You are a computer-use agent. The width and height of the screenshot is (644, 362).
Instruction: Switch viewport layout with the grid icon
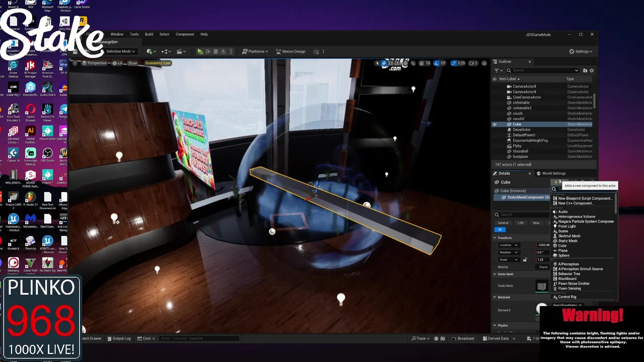tap(485, 63)
